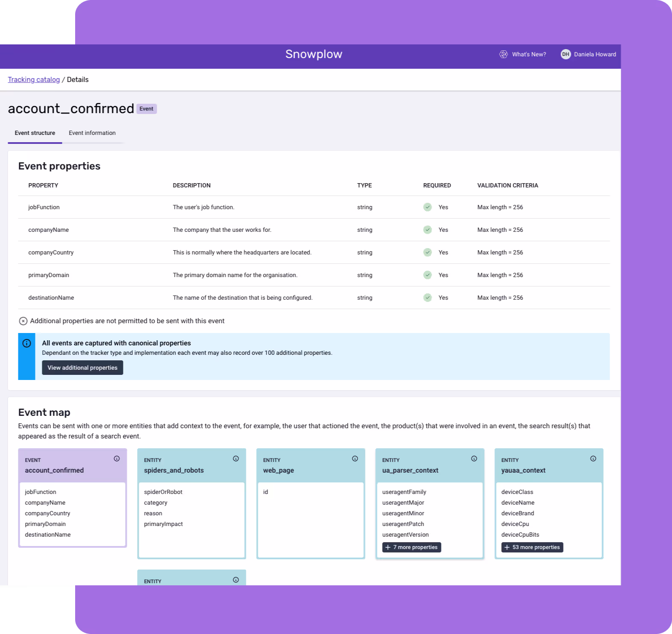
Task: Click deviceClass in yauaa_context card
Action: (517, 492)
